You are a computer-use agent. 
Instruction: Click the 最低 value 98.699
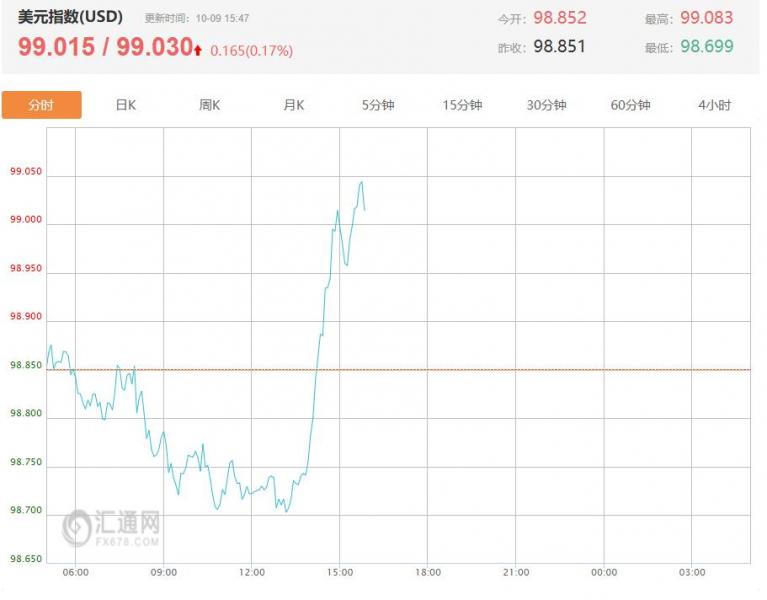706,47
